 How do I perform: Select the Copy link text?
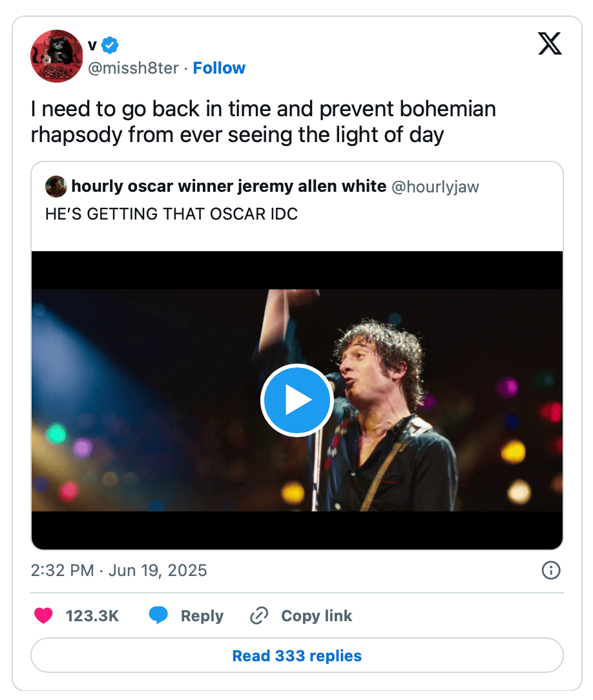tap(317, 615)
